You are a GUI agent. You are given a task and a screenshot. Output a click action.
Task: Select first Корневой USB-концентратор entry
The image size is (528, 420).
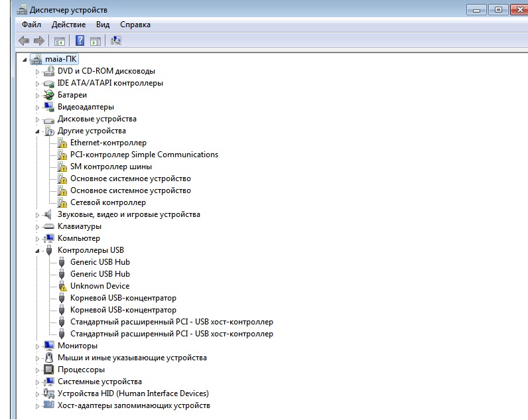tap(123, 298)
